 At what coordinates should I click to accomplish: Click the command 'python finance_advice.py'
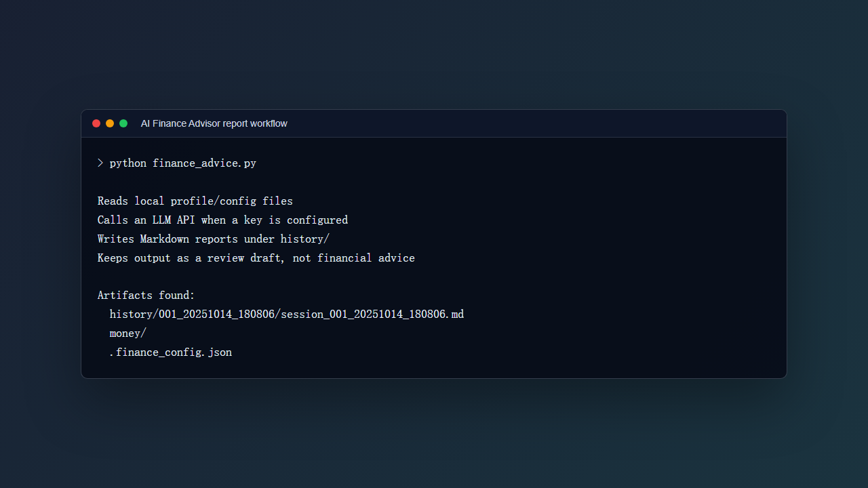(x=183, y=163)
